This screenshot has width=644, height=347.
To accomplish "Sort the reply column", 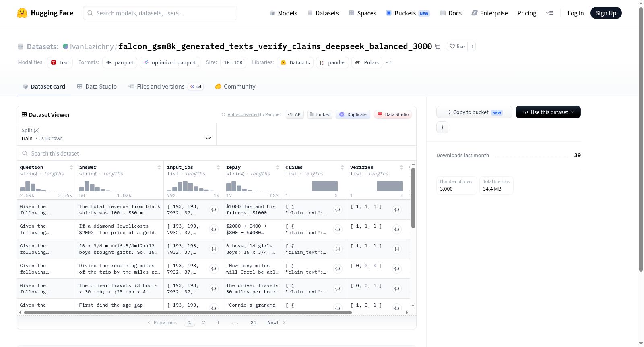I will 277,167.
